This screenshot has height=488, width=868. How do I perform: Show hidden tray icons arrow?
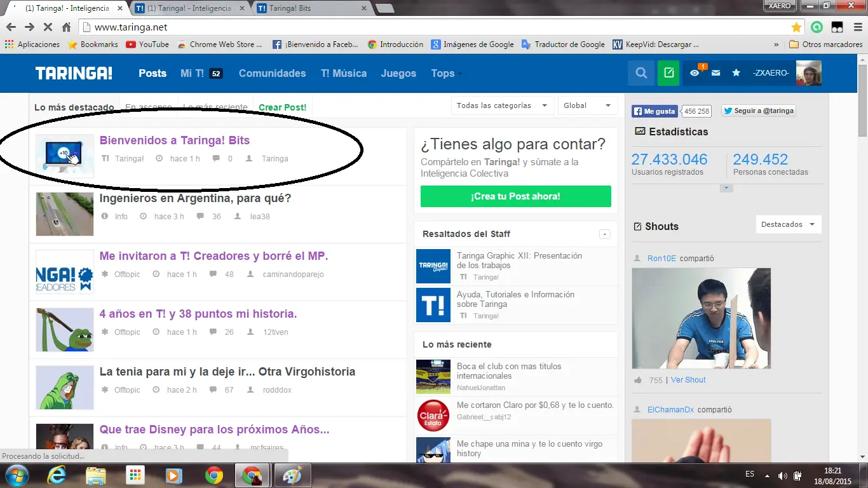pos(768,476)
